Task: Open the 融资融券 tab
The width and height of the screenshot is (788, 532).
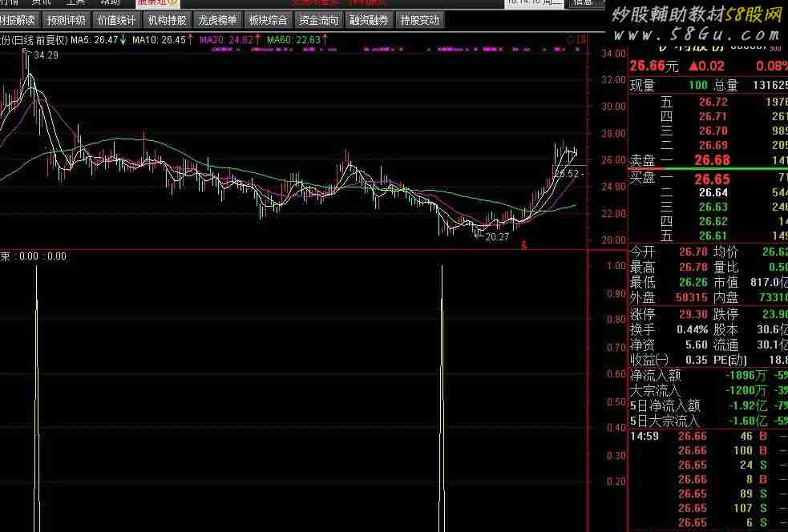Action: [x=369, y=20]
